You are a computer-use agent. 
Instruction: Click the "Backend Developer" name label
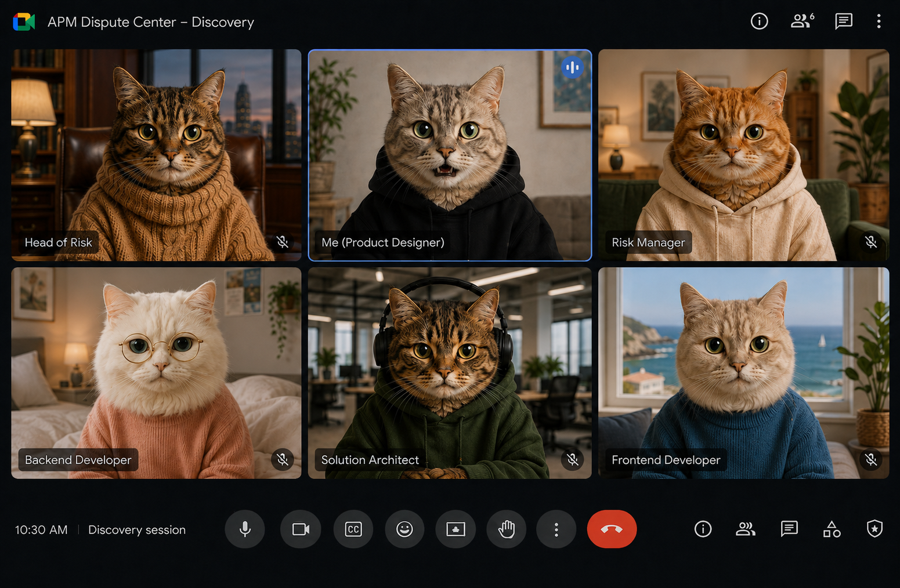pos(78,460)
